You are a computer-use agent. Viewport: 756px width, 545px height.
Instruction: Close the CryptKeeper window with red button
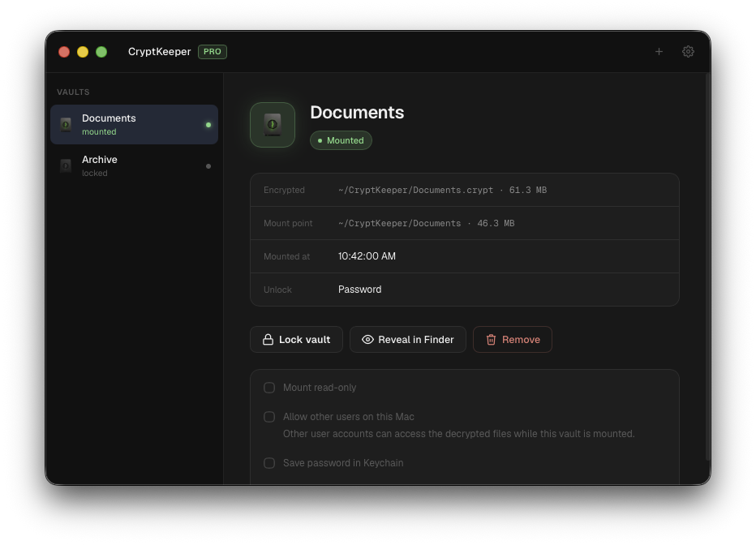(x=64, y=52)
